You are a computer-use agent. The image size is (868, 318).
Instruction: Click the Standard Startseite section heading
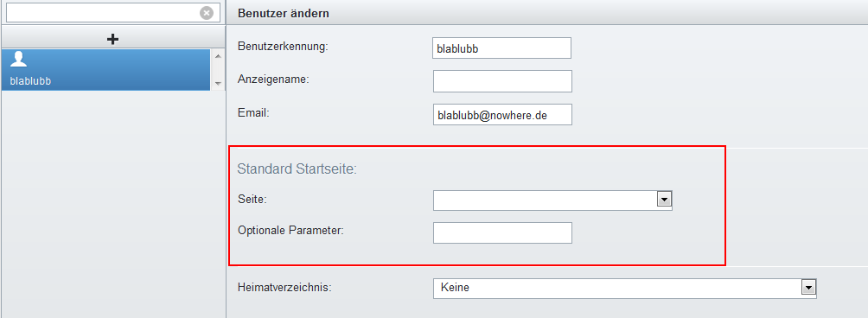click(297, 169)
